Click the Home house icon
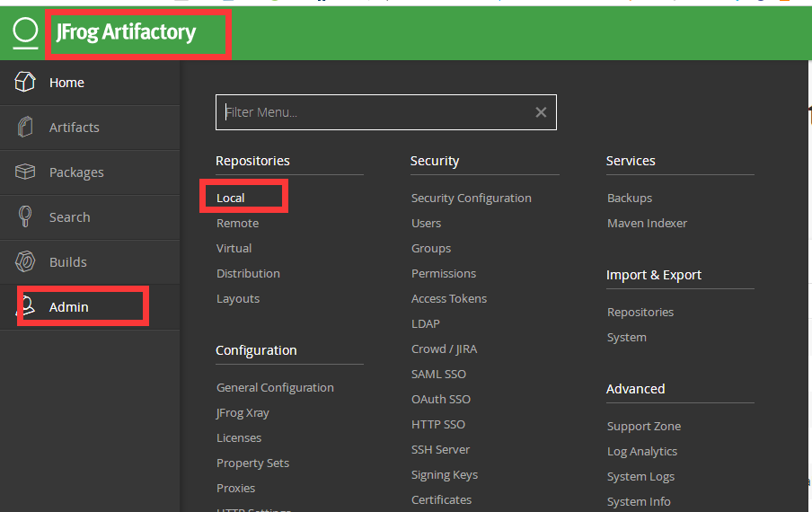The width and height of the screenshot is (812, 512). 25,82
